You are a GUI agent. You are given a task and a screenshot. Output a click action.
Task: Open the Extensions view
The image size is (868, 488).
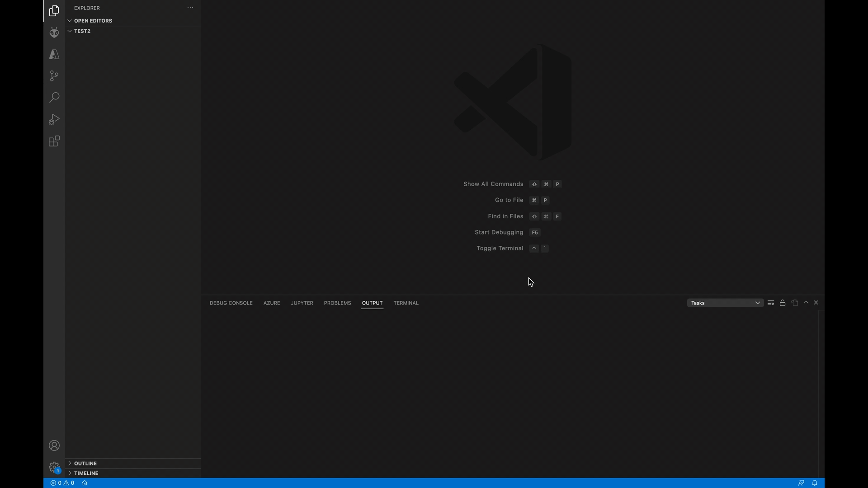pyautogui.click(x=54, y=141)
